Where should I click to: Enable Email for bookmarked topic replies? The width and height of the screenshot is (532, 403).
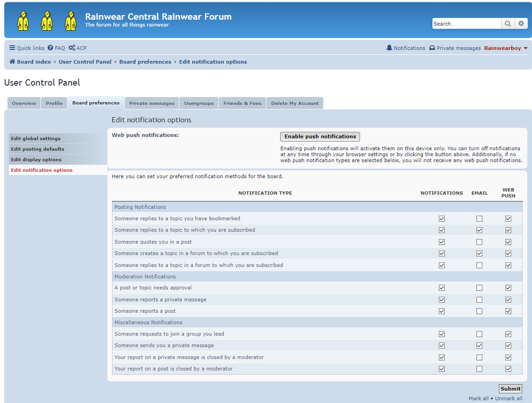point(479,219)
